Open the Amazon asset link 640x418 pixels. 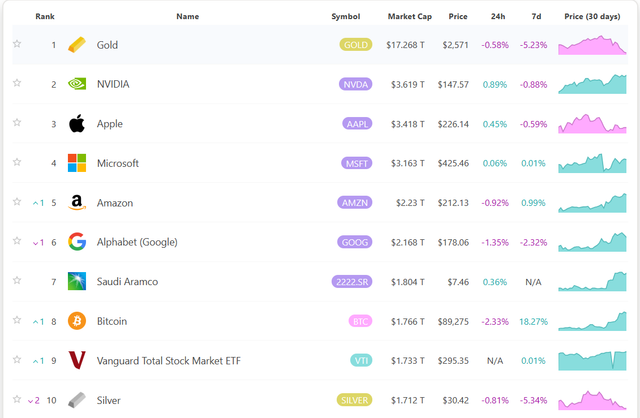pos(115,203)
